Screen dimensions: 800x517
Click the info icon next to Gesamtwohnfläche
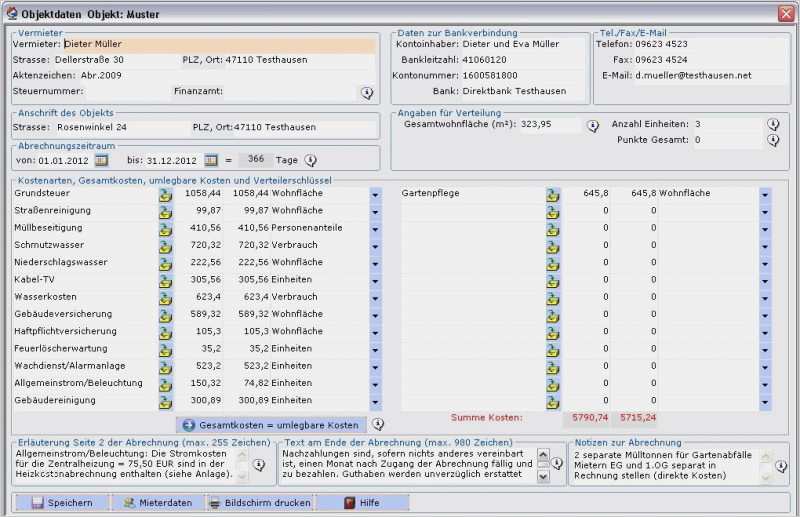[592, 126]
